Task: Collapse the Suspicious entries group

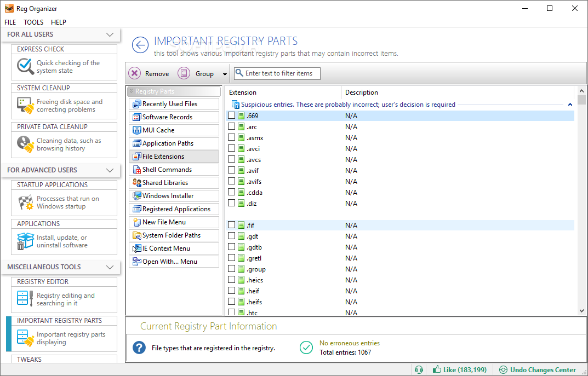Action: 569,105
